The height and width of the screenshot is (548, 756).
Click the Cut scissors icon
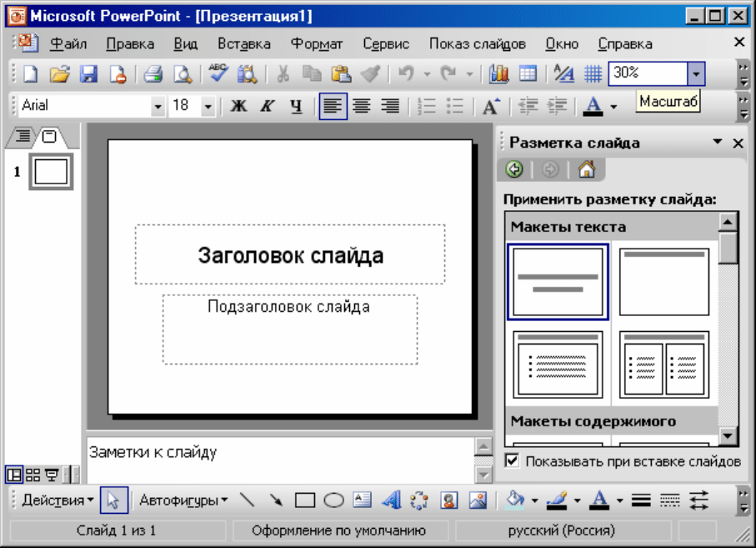pyautogui.click(x=283, y=74)
